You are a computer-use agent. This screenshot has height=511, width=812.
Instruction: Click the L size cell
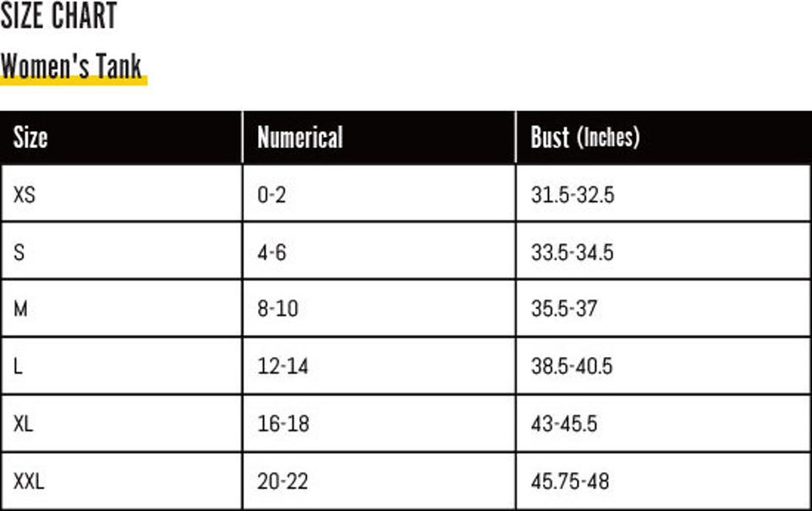pyautogui.click(x=18, y=366)
